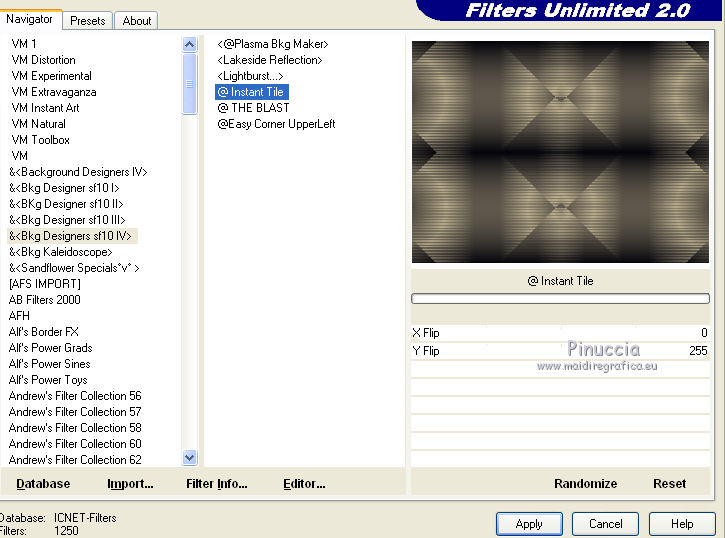Select Andrew's Filter Collection 60
Viewport: 725px width, 538px height.
click(75, 444)
